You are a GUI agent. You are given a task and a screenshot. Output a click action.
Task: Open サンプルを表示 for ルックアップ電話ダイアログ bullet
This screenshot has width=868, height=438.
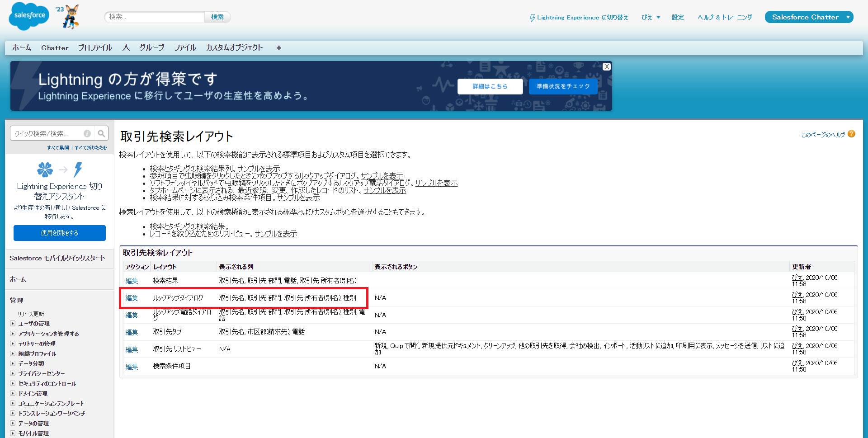coord(436,183)
